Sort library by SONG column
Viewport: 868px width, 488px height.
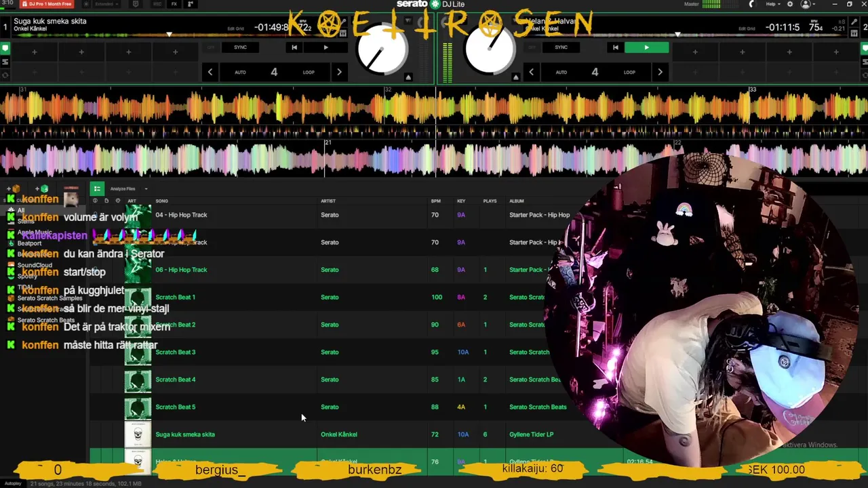tap(161, 201)
